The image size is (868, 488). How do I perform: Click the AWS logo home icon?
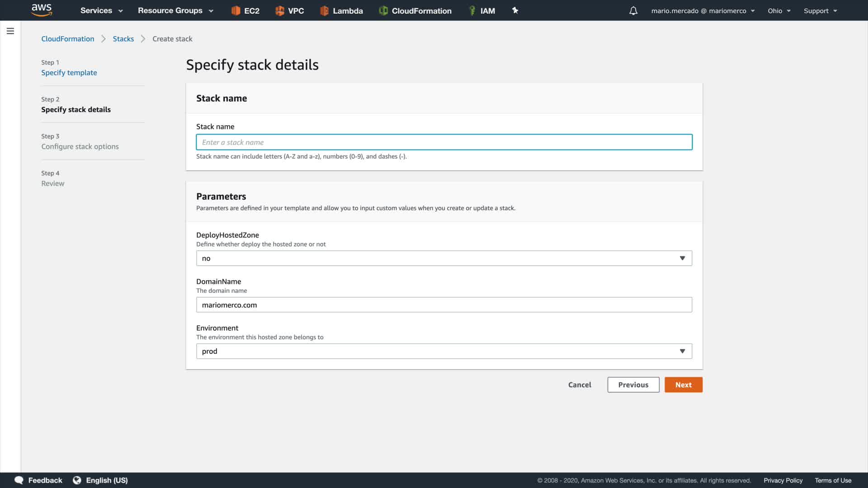(42, 10)
